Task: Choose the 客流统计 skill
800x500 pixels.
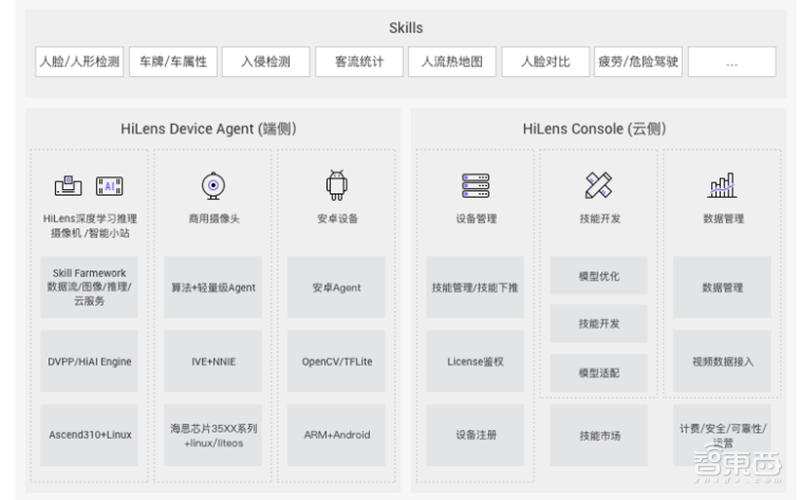Action: point(358,62)
